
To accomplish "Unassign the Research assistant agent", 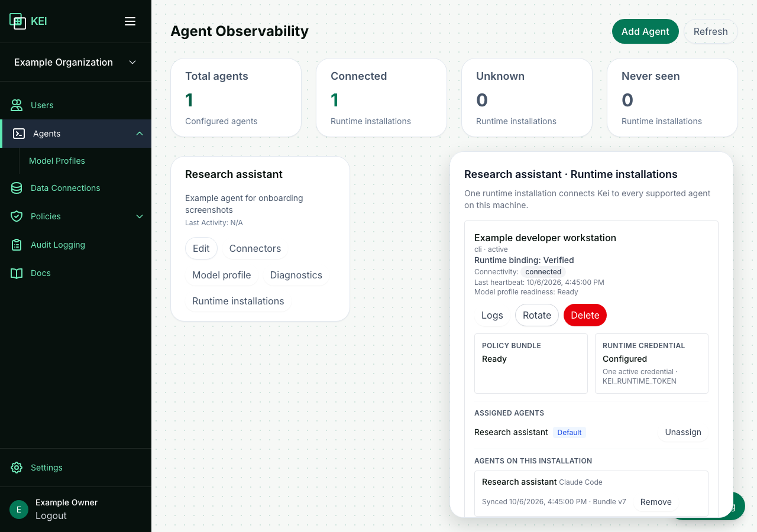I will point(683,432).
